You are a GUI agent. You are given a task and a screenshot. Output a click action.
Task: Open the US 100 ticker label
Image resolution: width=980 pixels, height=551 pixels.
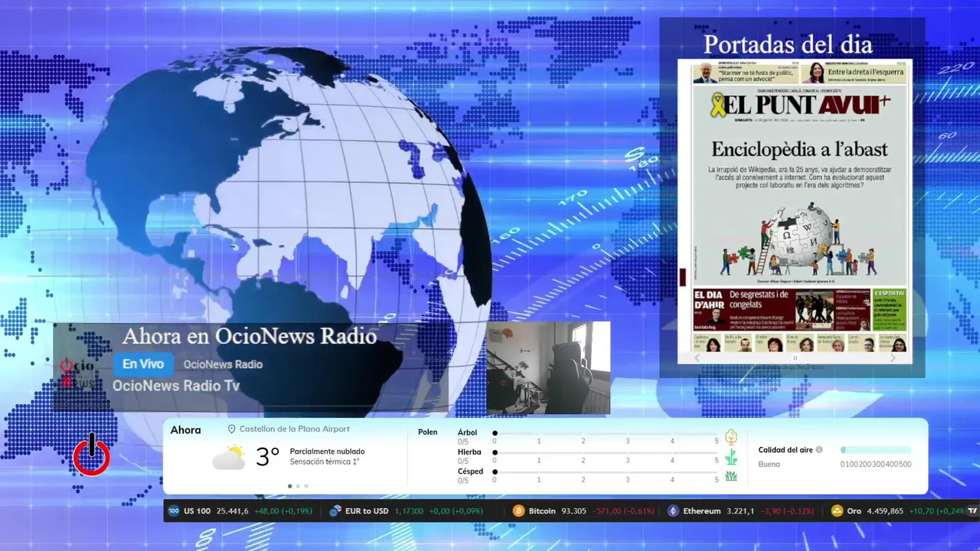pyautogui.click(x=197, y=510)
